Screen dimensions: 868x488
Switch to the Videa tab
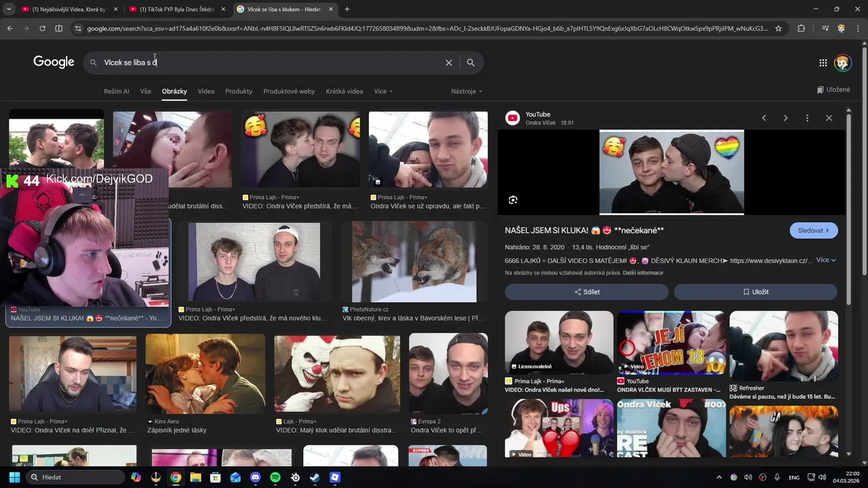tap(206, 91)
